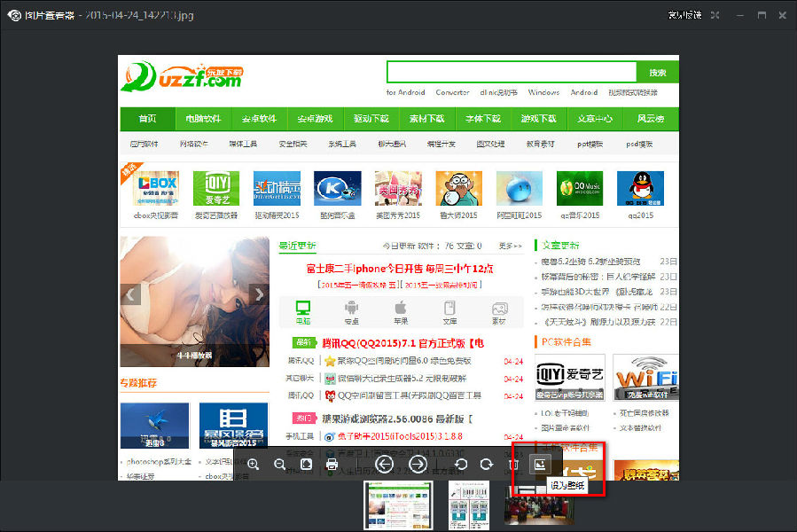The width and height of the screenshot is (797, 532).
Task: Maximize the image viewer window
Action: (761, 15)
